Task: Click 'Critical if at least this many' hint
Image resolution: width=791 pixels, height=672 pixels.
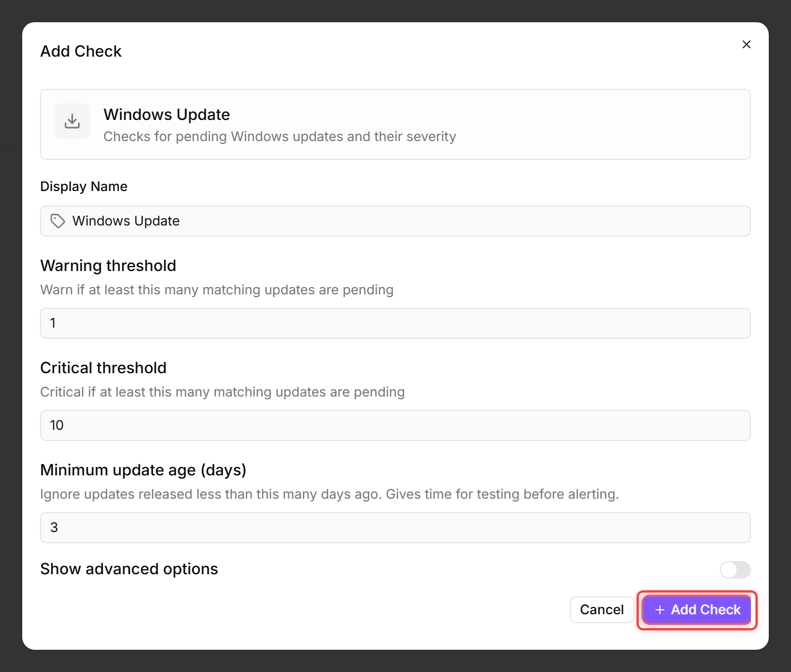Action: tap(223, 392)
